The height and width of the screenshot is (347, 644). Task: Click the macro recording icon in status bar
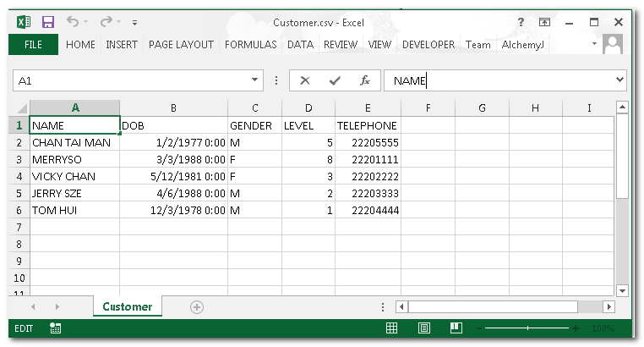point(55,328)
